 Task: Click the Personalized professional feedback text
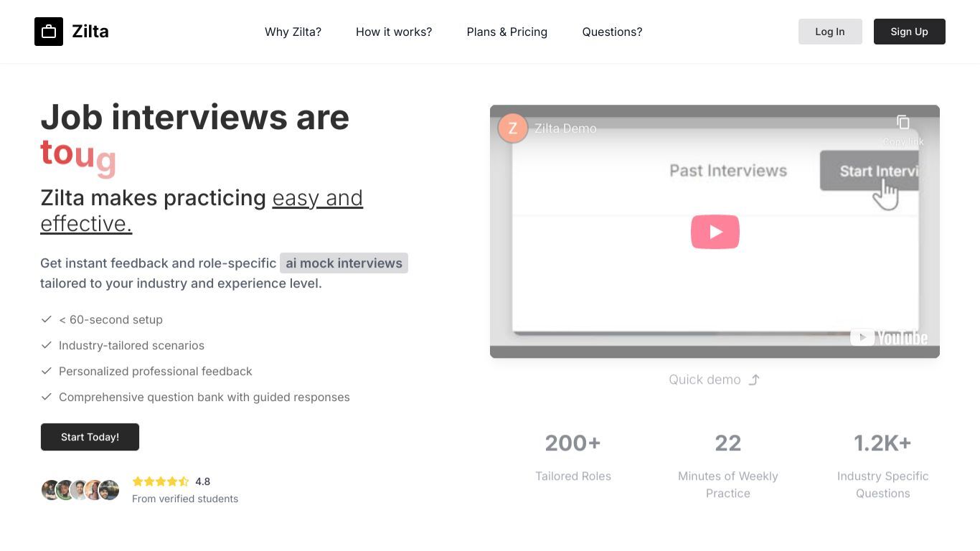156,371
